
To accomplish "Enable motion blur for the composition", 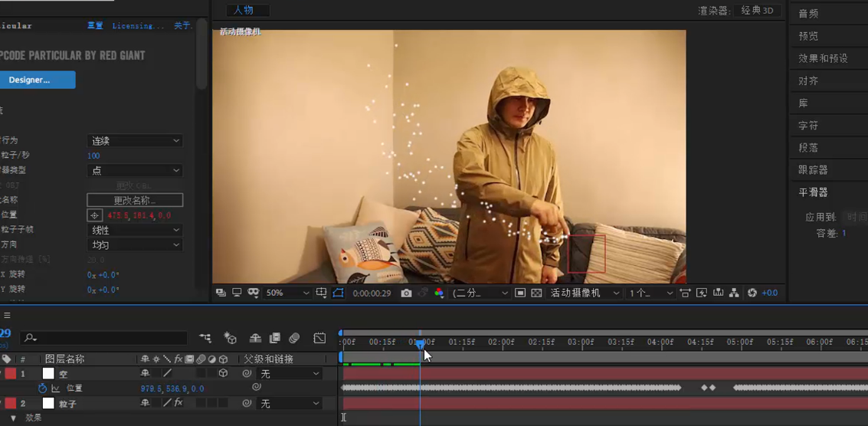I will click(294, 338).
